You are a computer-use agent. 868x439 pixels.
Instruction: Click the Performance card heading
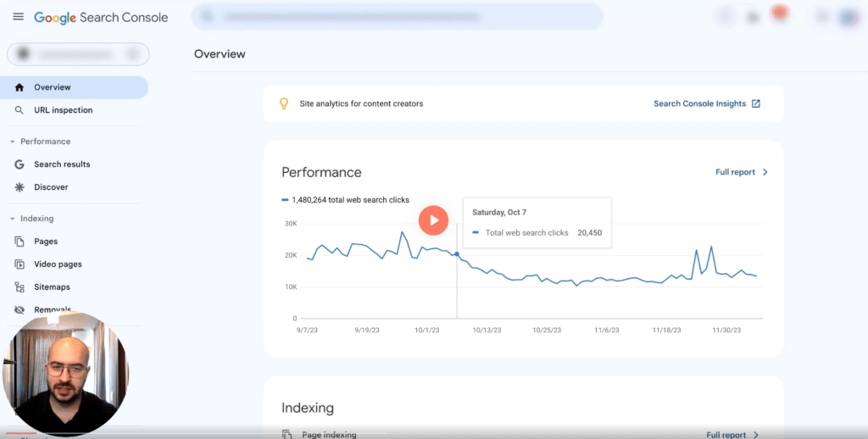tap(321, 172)
